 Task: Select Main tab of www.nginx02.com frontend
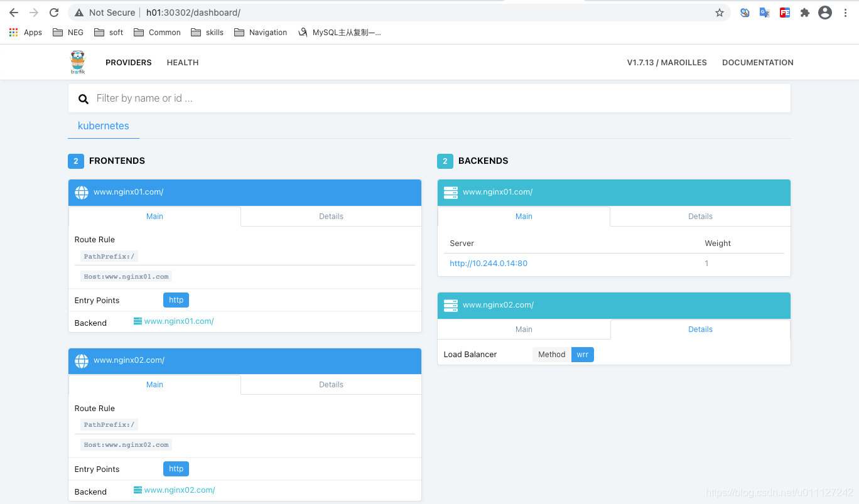coord(154,385)
